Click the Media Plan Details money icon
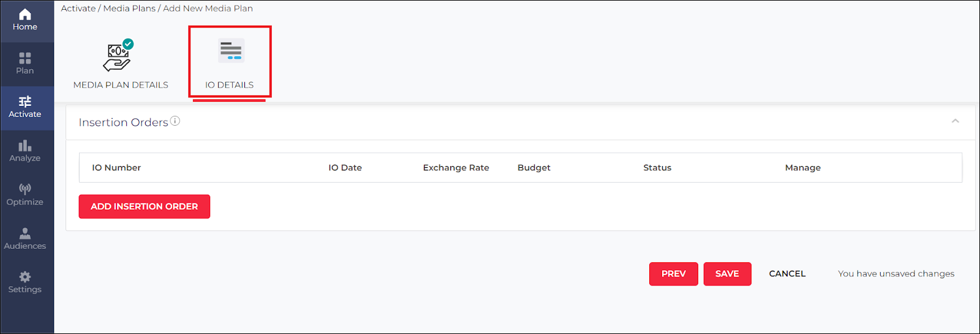Image resolution: width=980 pixels, height=334 pixels. (x=118, y=56)
